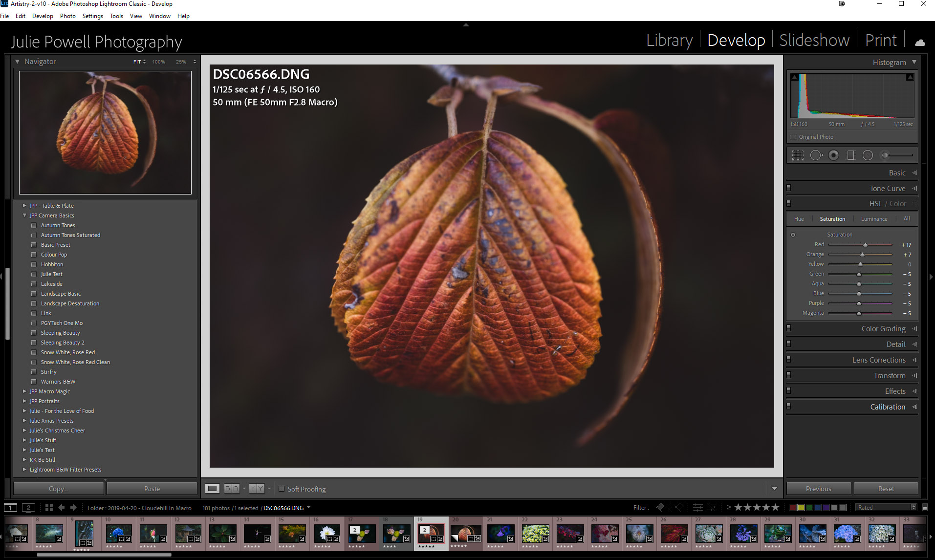Open the Rated filter dropdown

tap(886, 508)
